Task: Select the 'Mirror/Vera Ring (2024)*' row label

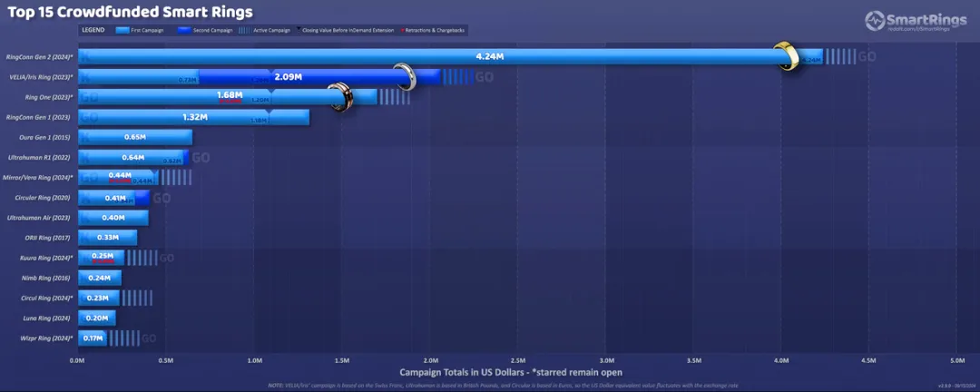Action: point(39,178)
